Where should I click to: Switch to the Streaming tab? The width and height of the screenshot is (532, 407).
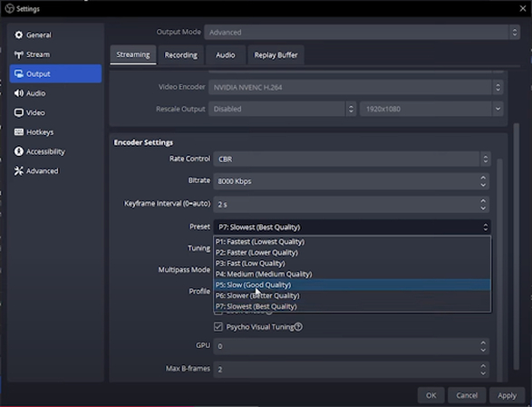(133, 54)
